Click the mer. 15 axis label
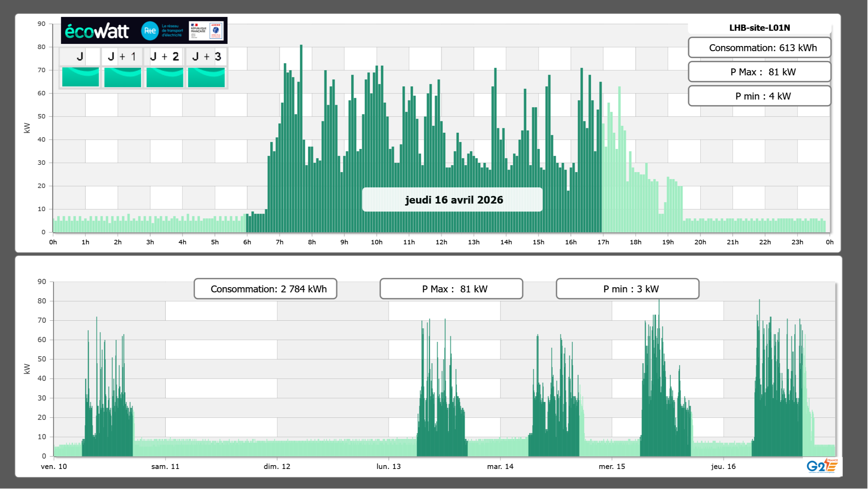Viewport: 868px width, 489px height. pyautogui.click(x=612, y=467)
